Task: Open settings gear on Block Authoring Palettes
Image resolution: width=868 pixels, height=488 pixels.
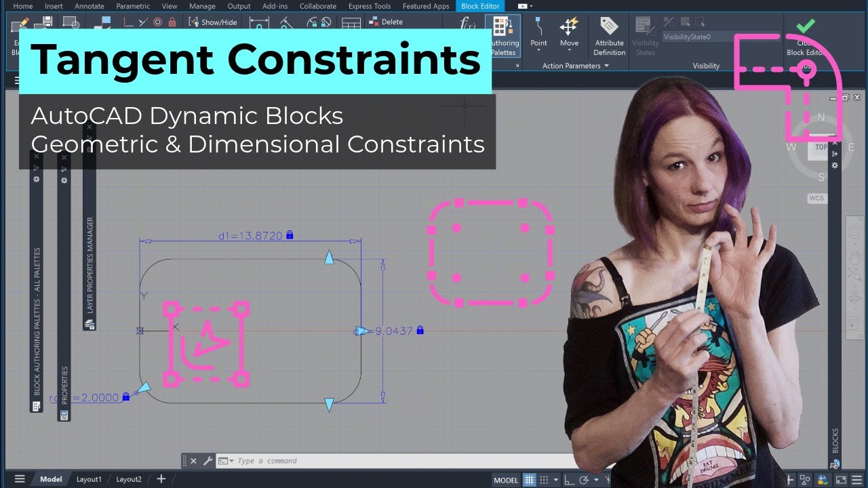Action: pos(37,179)
